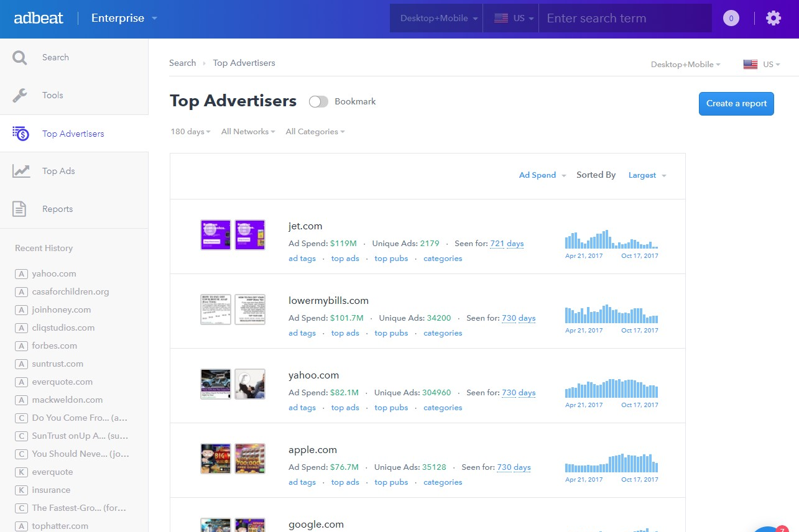Open the jet.com advertiser link
Viewport: 799px width, 532px height.
(x=305, y=226)
